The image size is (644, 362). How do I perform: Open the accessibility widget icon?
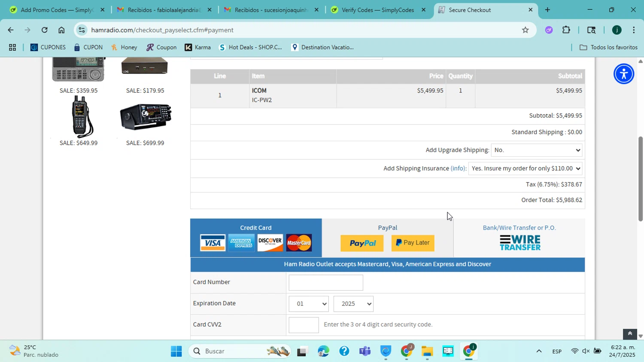(x=624, y=74)
